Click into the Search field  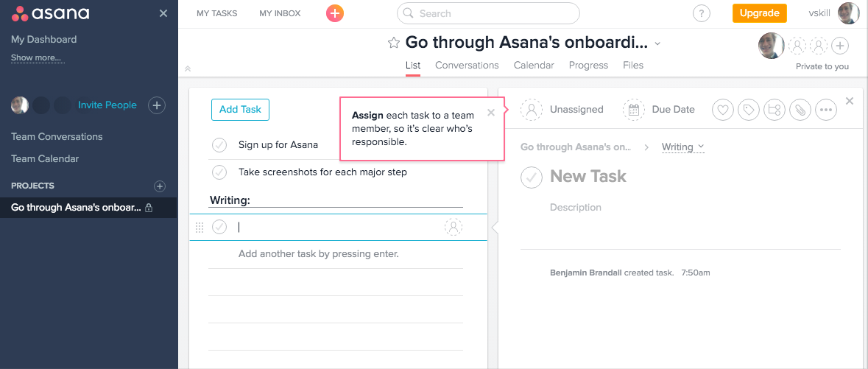click(x=488, y=13)
